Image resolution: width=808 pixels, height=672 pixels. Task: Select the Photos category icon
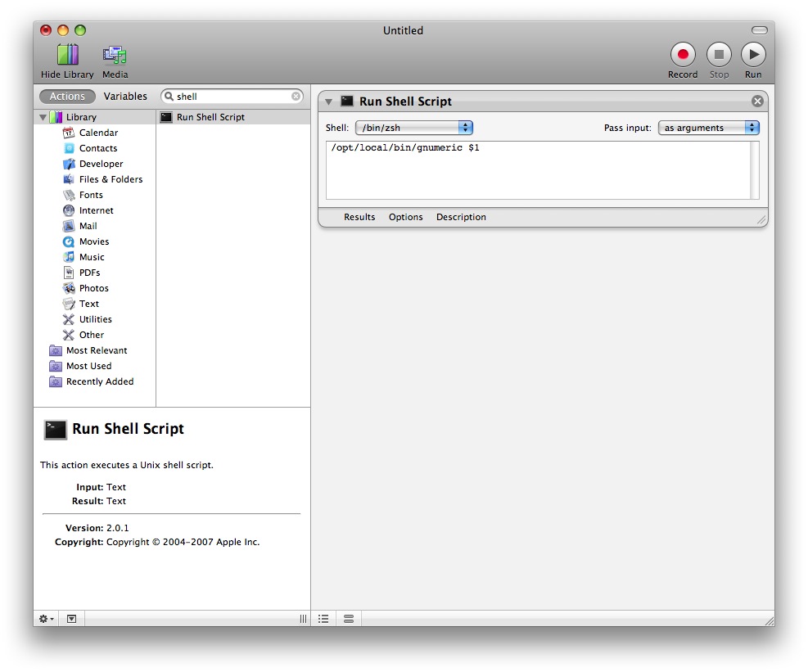coord(69,288)
